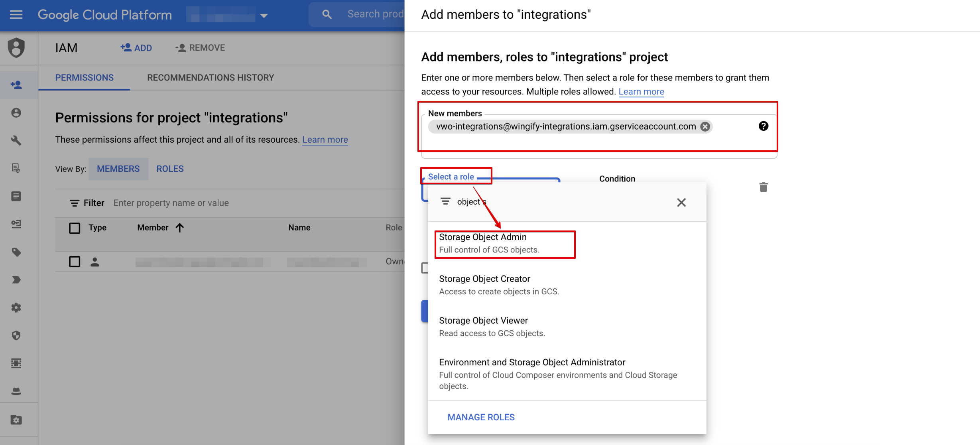The image size is (980, 445).
Task: Open the tag labels sidebar icon
Action: (x=16, y=252)
